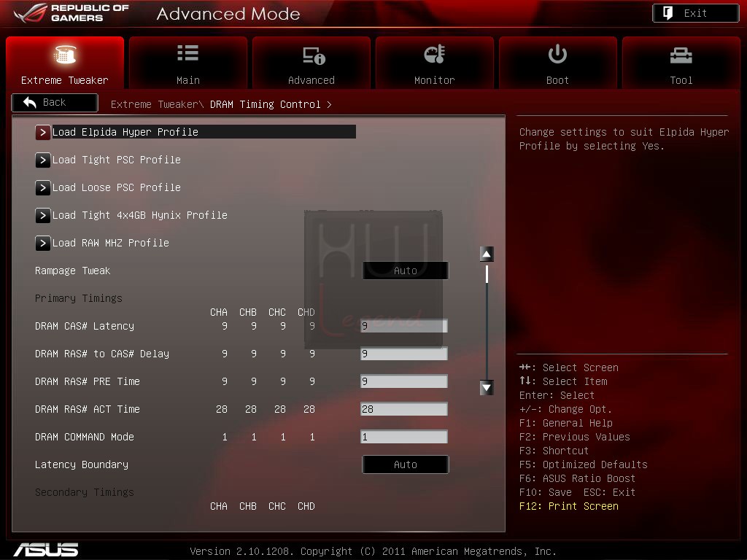Image resolution: width=747 pixels, height=560 pixels.
Task: Click Extreme Tweaker in the breadcrumb
Action: pyautogui.click(x=155, y=104)
